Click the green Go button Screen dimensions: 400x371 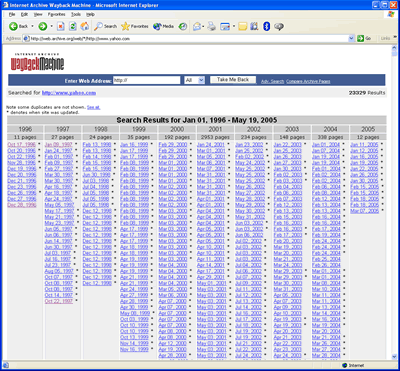[364, 38]
